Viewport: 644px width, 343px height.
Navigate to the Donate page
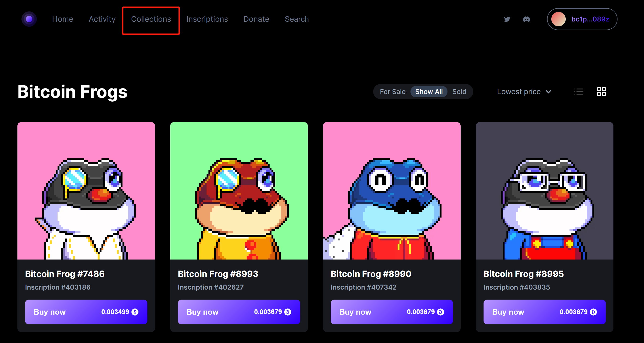coord(255,19)
